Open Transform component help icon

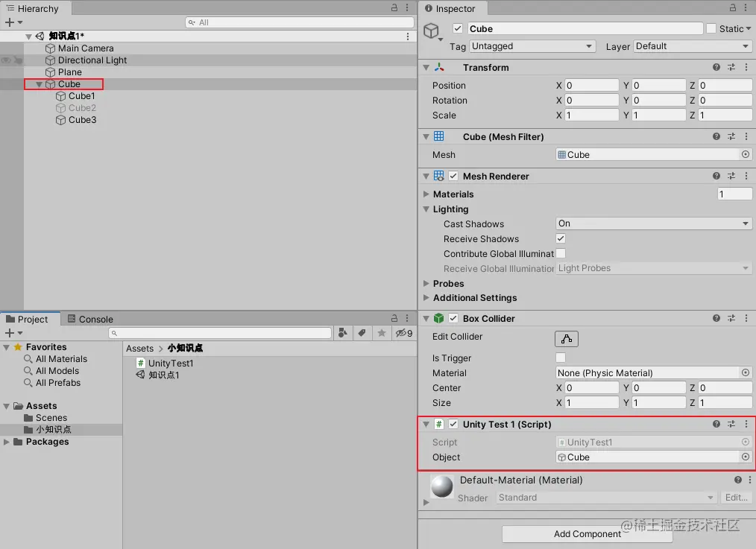point(716,68)
